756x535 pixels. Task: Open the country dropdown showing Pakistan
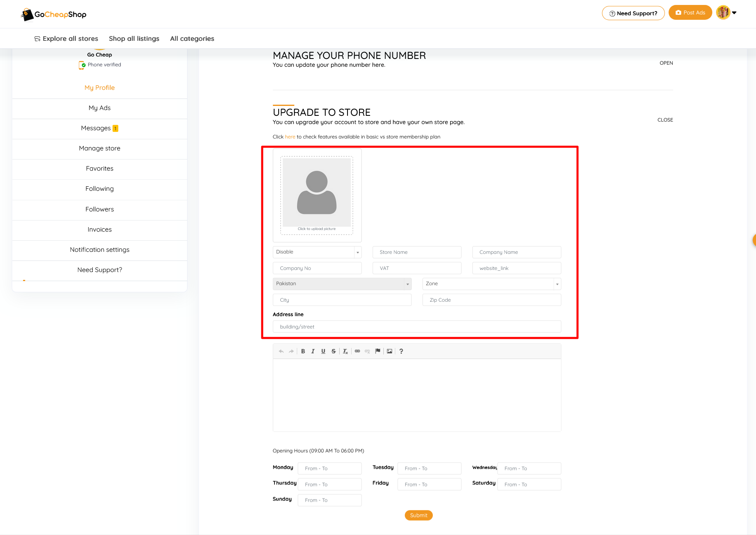pyautogui.click(x=342, y=284)
